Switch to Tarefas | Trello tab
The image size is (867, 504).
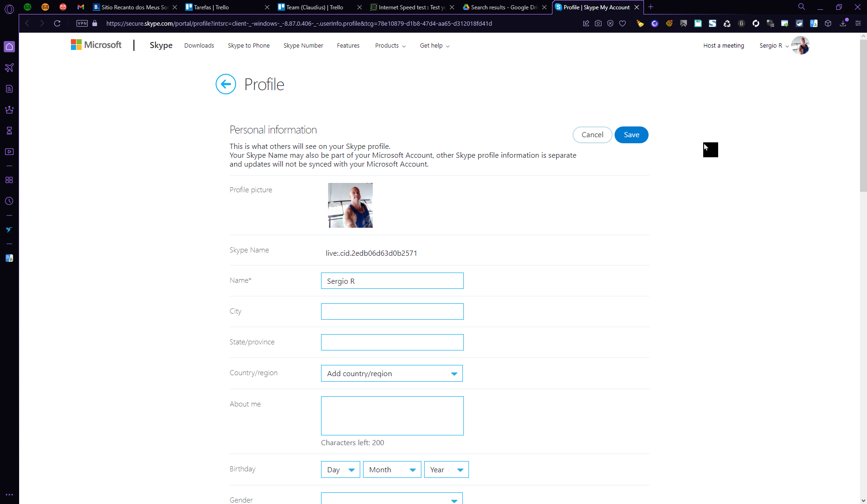point(228,7)
